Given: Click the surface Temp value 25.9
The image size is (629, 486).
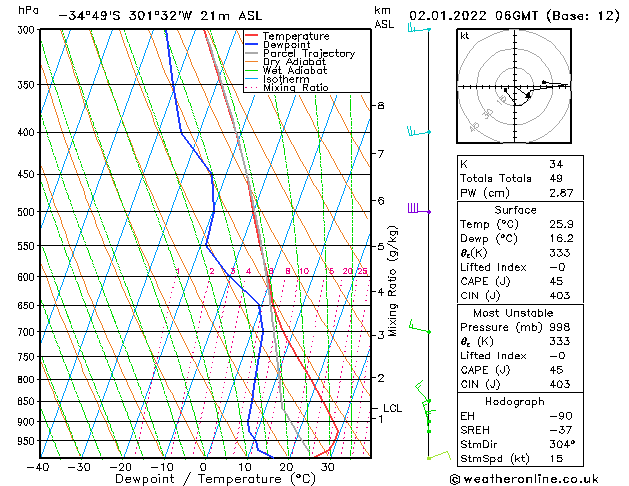Looking at the screenshot, I should [x=561, y=224].
